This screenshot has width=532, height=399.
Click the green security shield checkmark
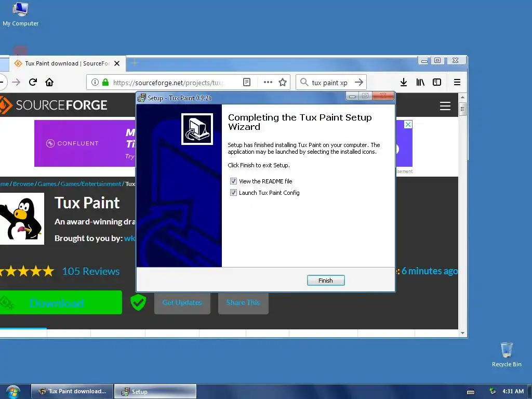click(138, 302)
